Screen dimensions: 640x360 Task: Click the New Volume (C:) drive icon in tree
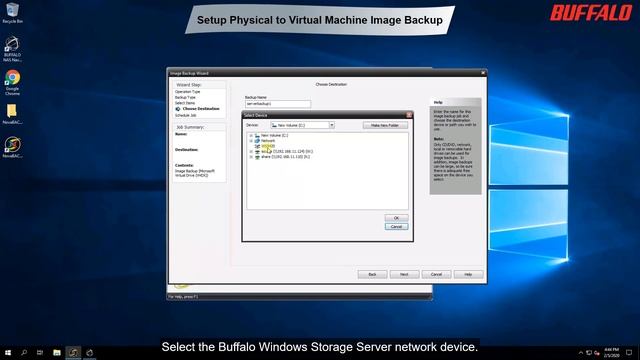click(x=257, y=136)
